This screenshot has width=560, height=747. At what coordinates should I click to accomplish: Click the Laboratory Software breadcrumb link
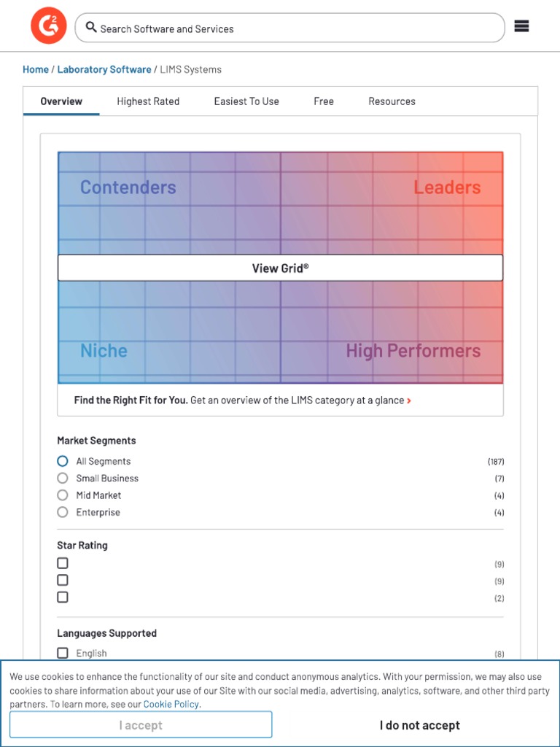tap(104, 69)
